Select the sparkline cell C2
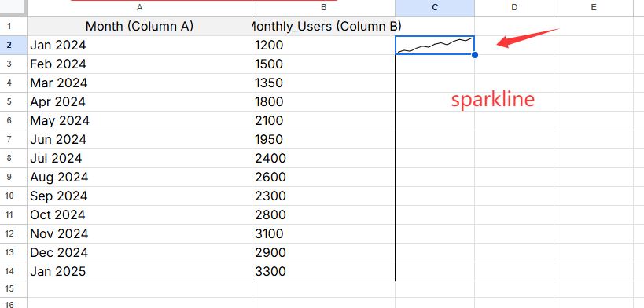Screen dimensions: 644x308 tap(435, 45)
